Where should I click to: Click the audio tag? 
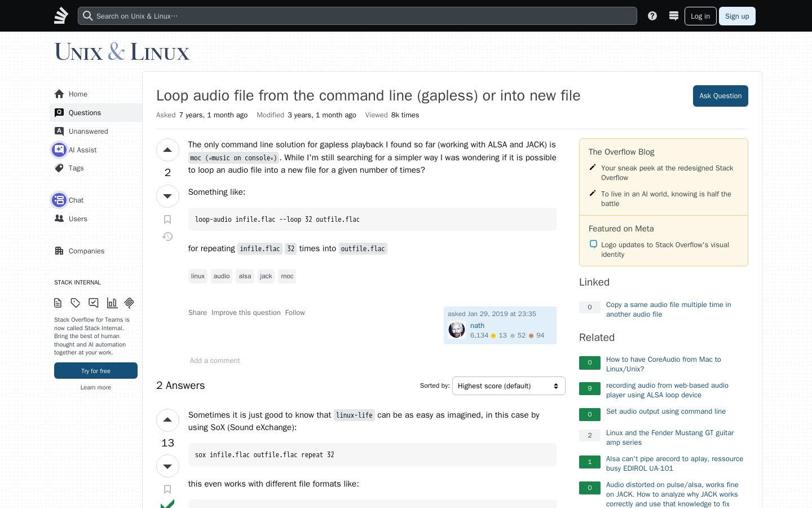222,276
